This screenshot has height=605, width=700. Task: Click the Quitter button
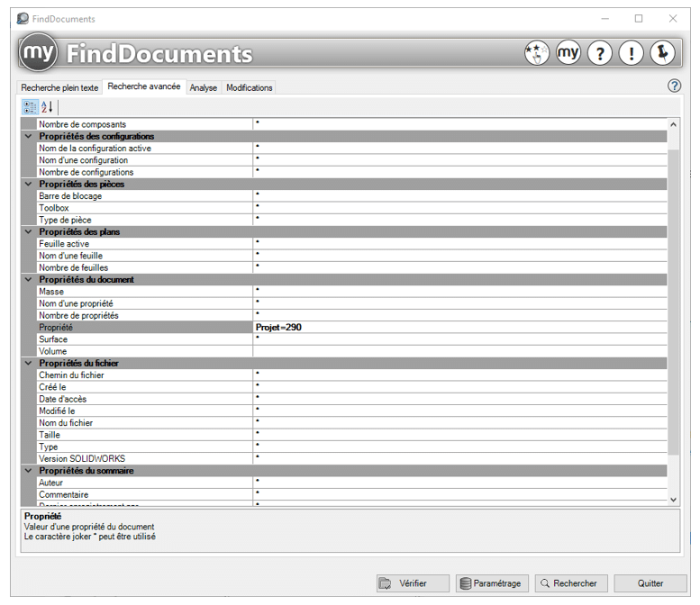(650, 583)
